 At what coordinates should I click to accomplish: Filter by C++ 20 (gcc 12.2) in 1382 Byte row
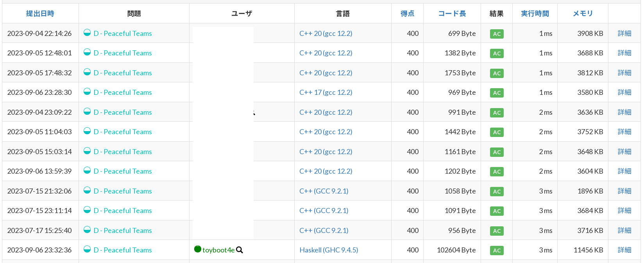(326, 53)
